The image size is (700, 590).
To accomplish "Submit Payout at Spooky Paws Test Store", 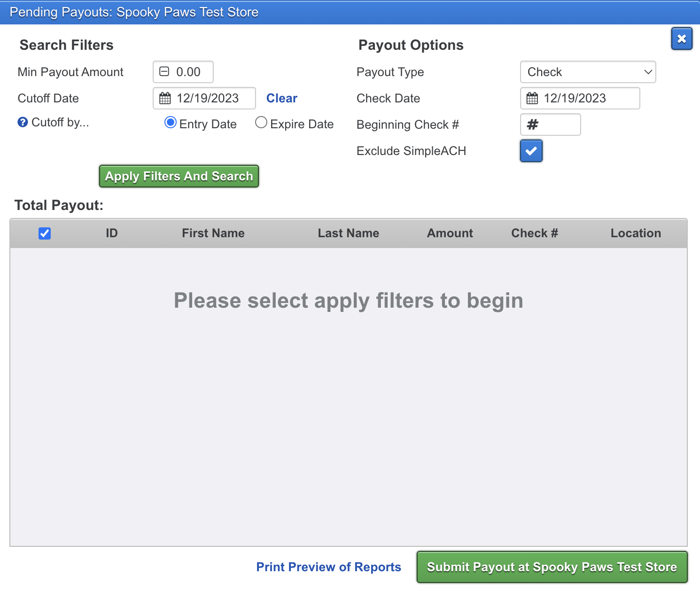I will click(552, 567).
